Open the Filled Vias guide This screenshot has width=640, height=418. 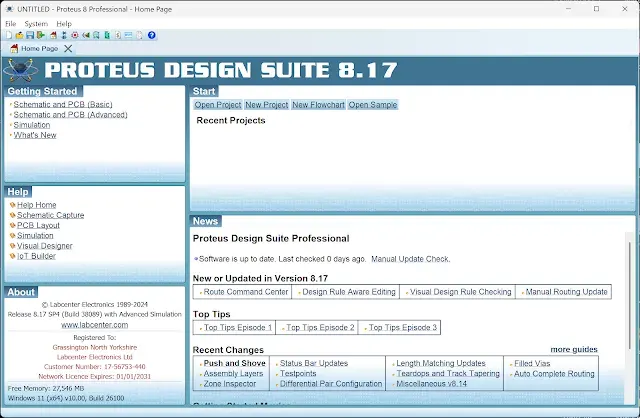tap(532, 363)
